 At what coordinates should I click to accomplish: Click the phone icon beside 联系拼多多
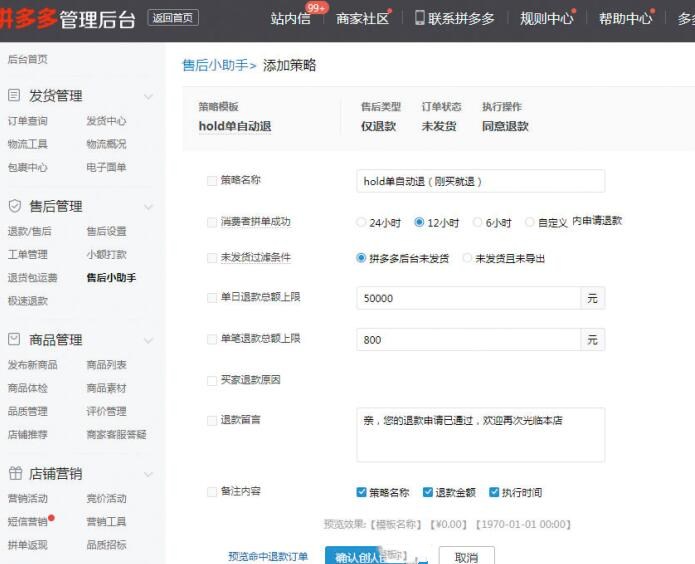(x=419, y=18)
